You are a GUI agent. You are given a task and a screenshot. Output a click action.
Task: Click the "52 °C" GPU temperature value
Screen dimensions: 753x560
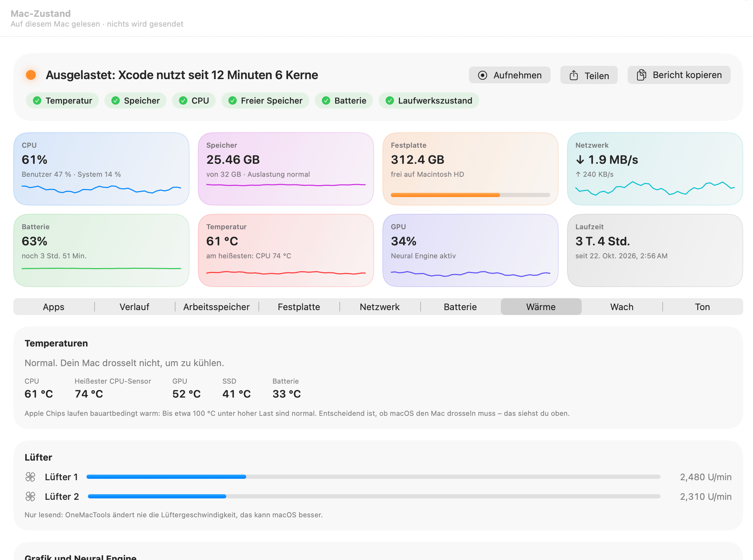click(x=186, y=394)
